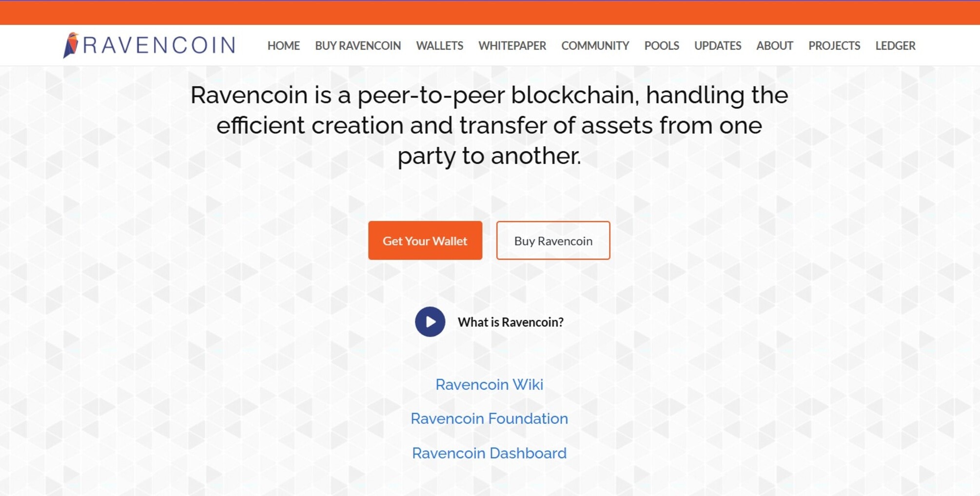Open the COMMUNITY section
Screen dimensions: 980x496
click(x=595, y=45)
